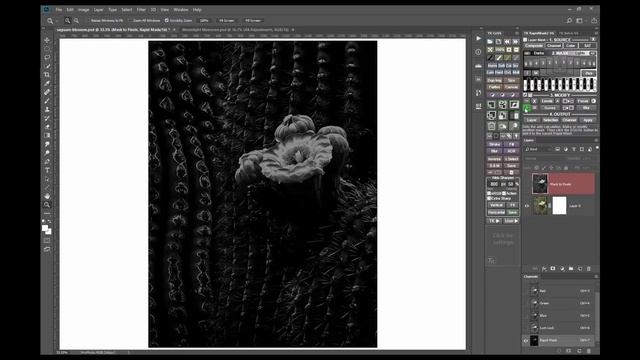Toggle Layer Mask checkbox in RapidMask panel

(525, 40)
